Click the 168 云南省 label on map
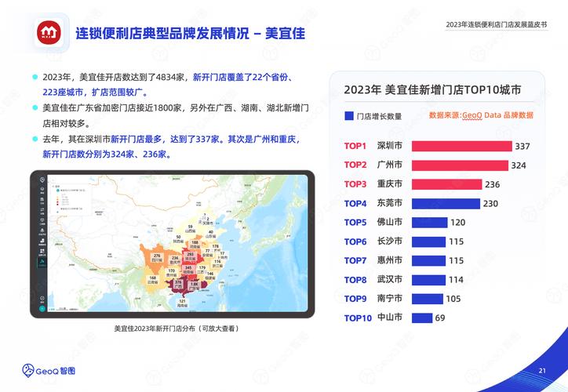This screenshot has height=392, width=568. click(x=153, y=280)
